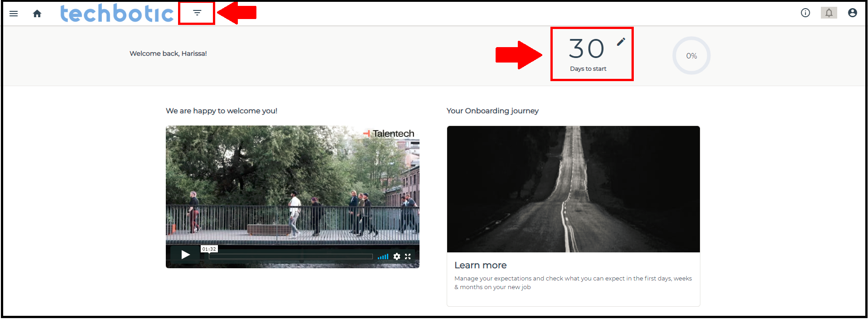
Task: Open the user account profile icon
Action: tap(853, 13)
